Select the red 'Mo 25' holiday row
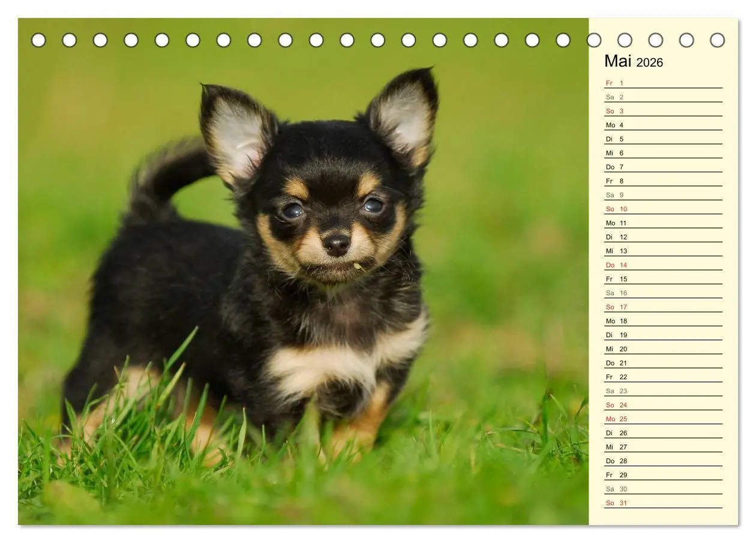Image resolution: width=756 pixels, height=543 pixels. point(663,419)
